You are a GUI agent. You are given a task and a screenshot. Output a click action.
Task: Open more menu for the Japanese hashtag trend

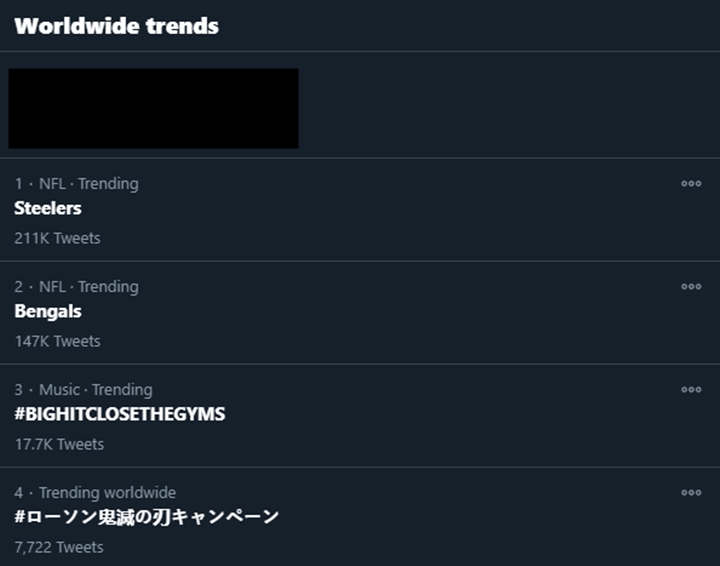[x=690, y=493]
